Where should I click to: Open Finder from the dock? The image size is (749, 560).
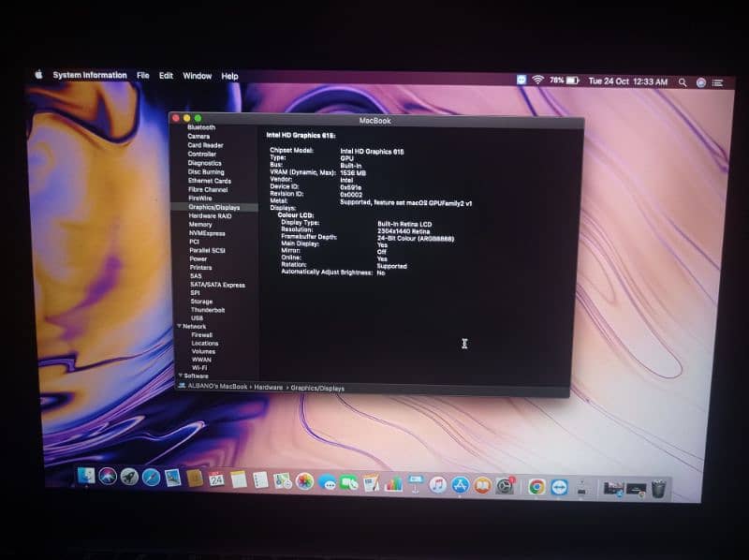tap(86, 476)
